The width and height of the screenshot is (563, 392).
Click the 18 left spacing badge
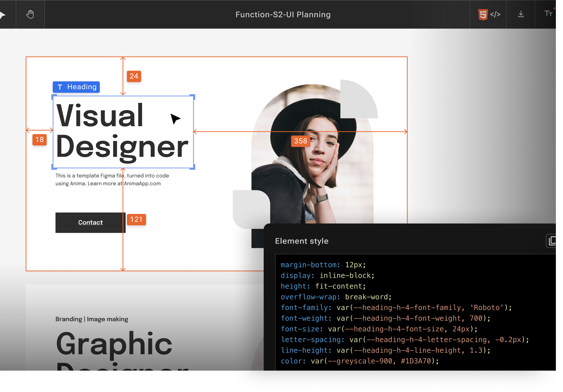click(x=39, y=140)
